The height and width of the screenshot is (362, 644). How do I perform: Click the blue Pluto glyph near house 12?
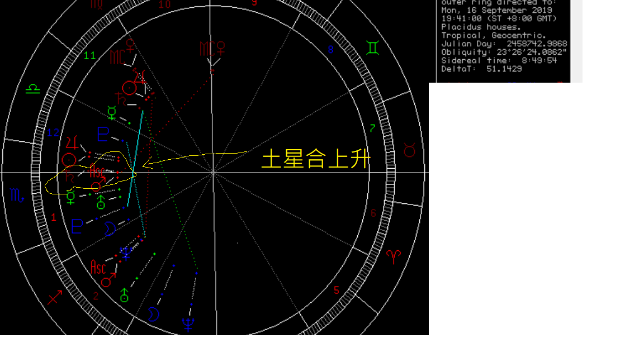(103, 135)
